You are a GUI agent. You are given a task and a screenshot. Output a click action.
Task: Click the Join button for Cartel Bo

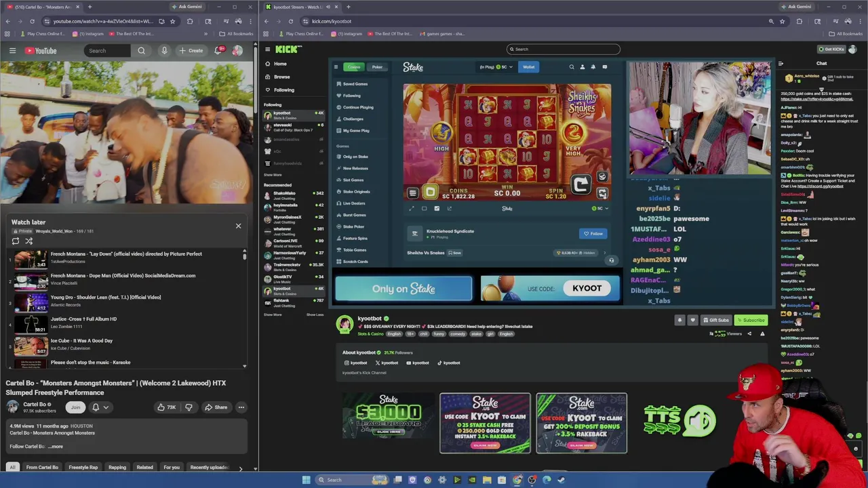(x=75, y=407)
